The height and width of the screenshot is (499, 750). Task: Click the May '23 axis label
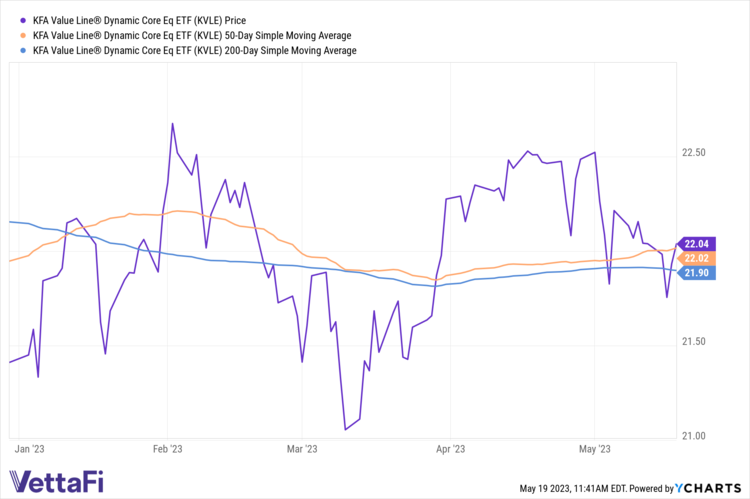point(595,449)
